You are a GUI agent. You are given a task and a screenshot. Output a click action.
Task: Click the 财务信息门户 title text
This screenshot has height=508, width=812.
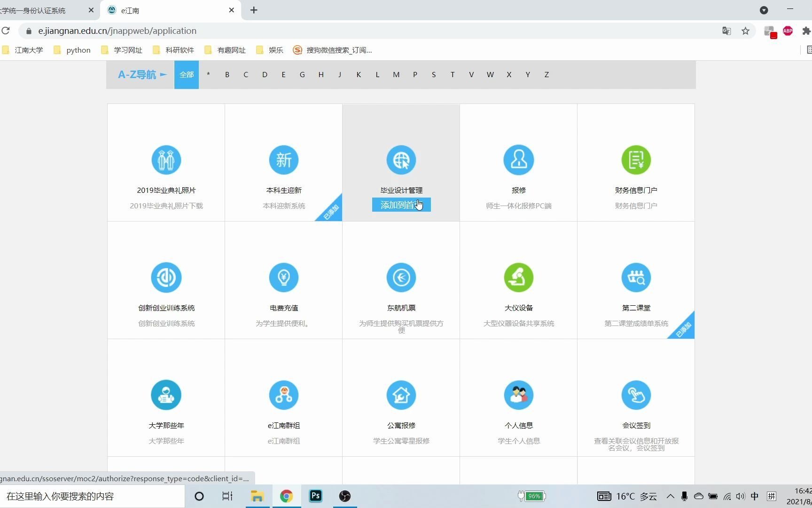pos(636,190)
